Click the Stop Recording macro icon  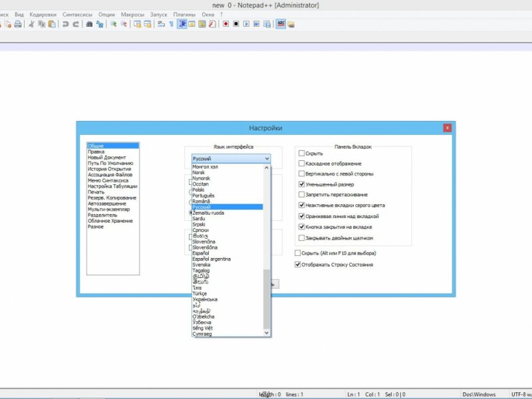pyautogui.click(x=236, y=24)
